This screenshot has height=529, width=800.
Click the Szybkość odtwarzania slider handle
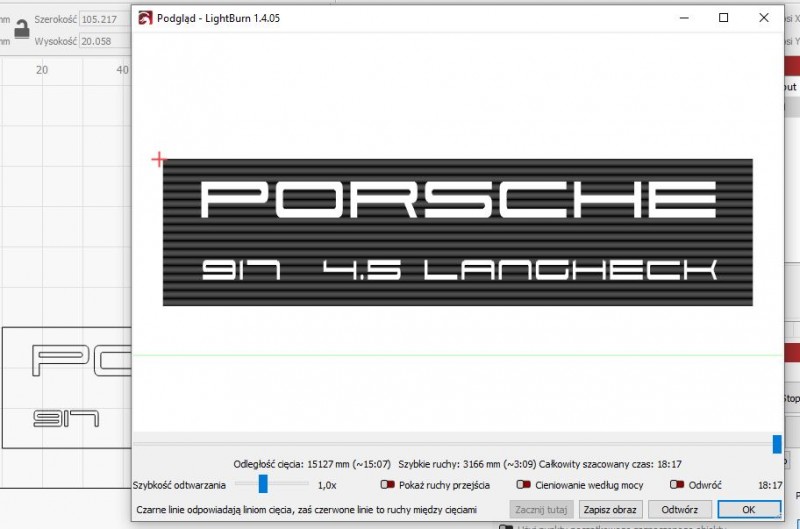tap(263, 484)
